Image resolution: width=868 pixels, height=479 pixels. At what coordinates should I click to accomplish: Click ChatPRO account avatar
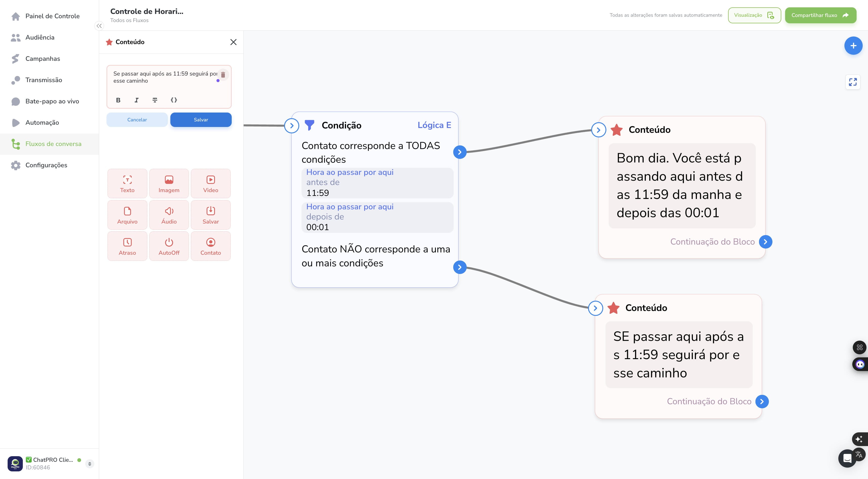(15, 464)
